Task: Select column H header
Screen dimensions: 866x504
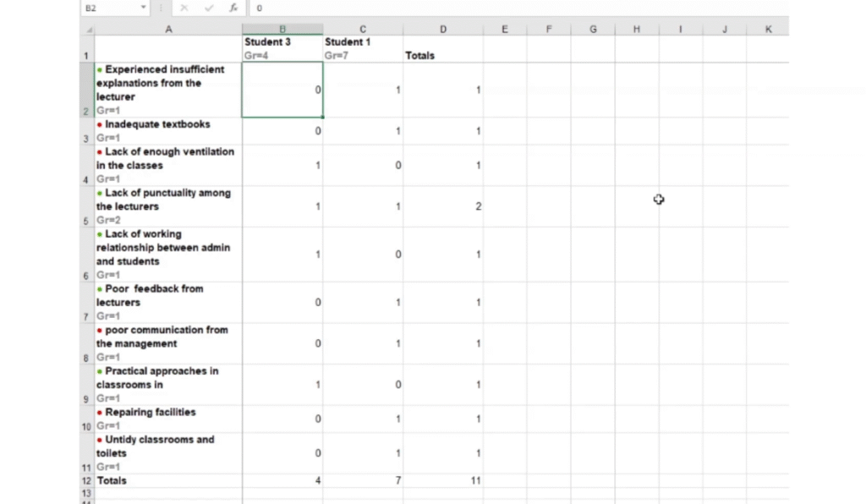Action: (x=636, y=30)
